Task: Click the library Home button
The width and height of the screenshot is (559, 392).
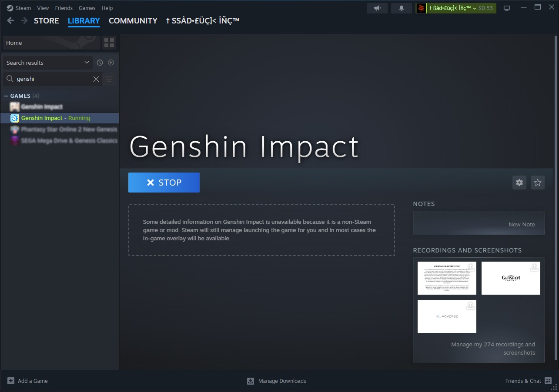Action: pyautogui.click(x=51, y=43)
